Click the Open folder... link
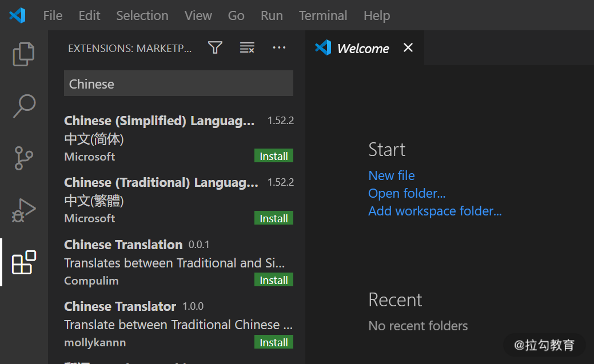This screenshot has width=594, height=364. click(407, 193)
